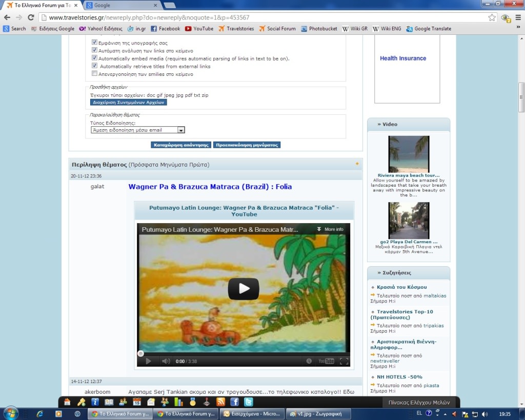Open the Windows Start menu
This screenshot has height=420, width=525.
(x=10, y=414)
